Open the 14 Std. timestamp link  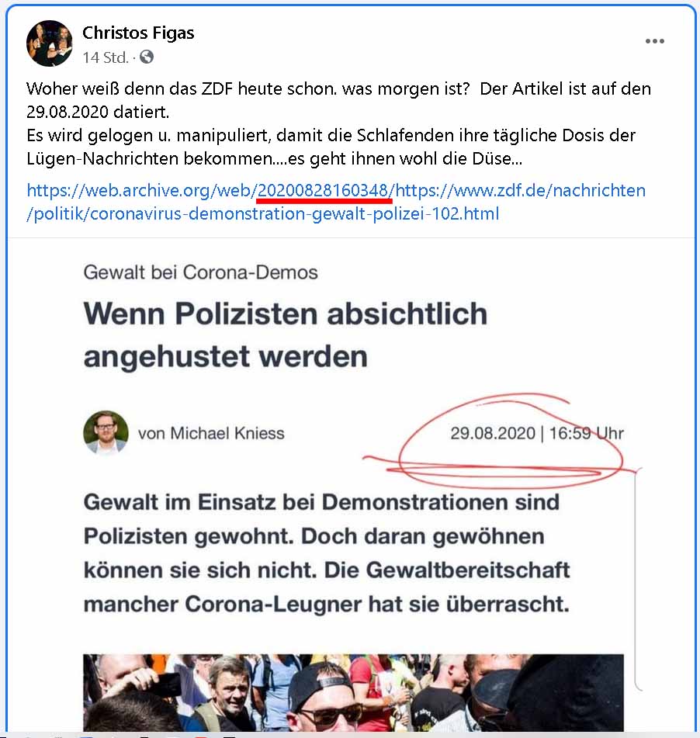[x=106, y=57]
